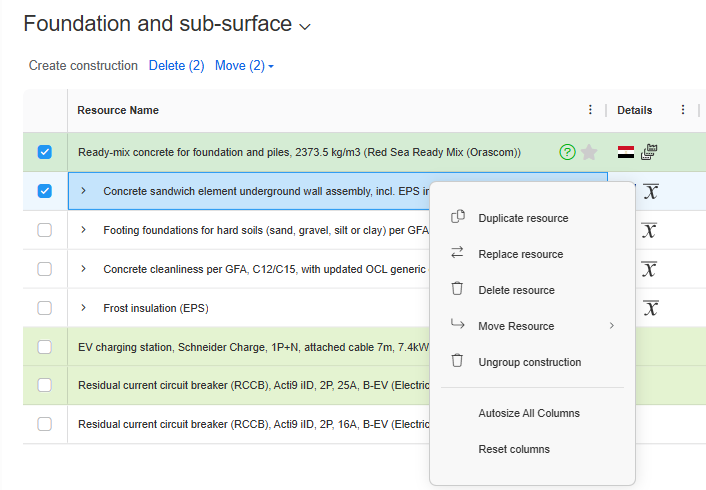Open Move Resource submenu arrow
This screenshot has width=706, height=490.
612,326
